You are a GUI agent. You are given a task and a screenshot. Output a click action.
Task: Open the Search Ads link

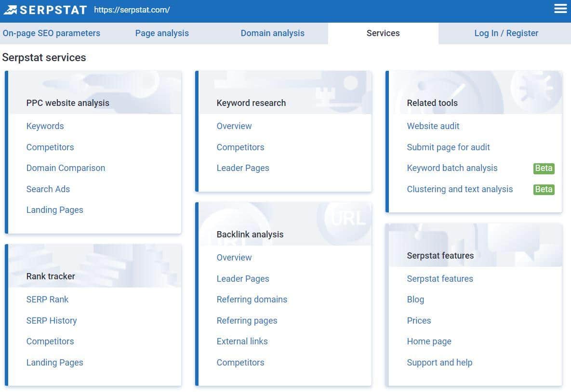click(x=48, y=189)
